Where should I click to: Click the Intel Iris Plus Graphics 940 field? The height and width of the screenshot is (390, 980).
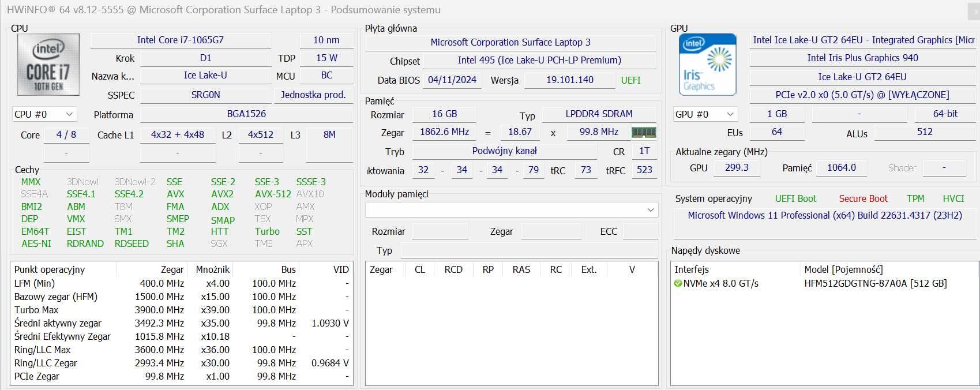point(862,58)
